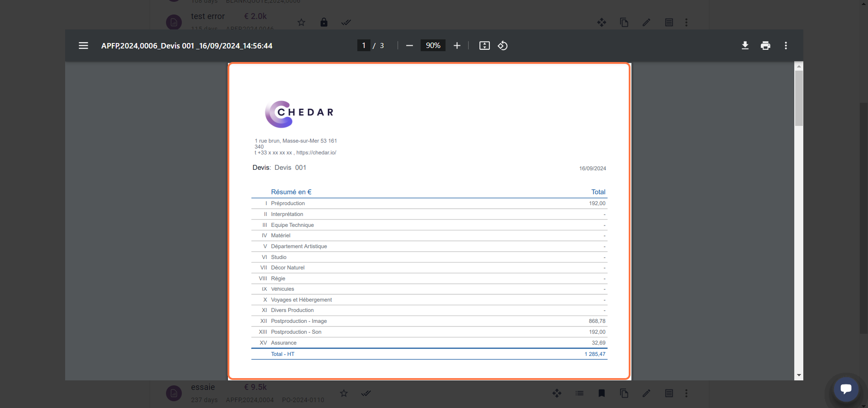Download the Devis 001 PDF
This screenshot has width=868, height=408.
(745, 46)
